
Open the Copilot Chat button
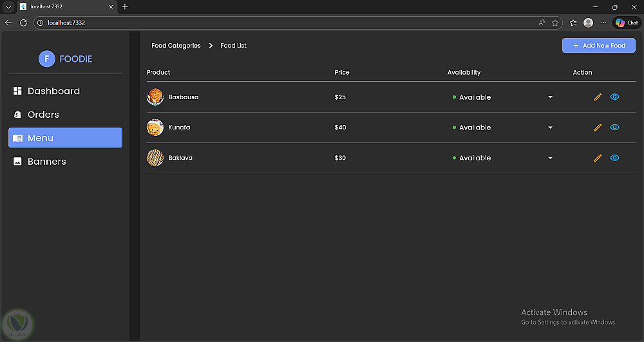pos(626,23)
